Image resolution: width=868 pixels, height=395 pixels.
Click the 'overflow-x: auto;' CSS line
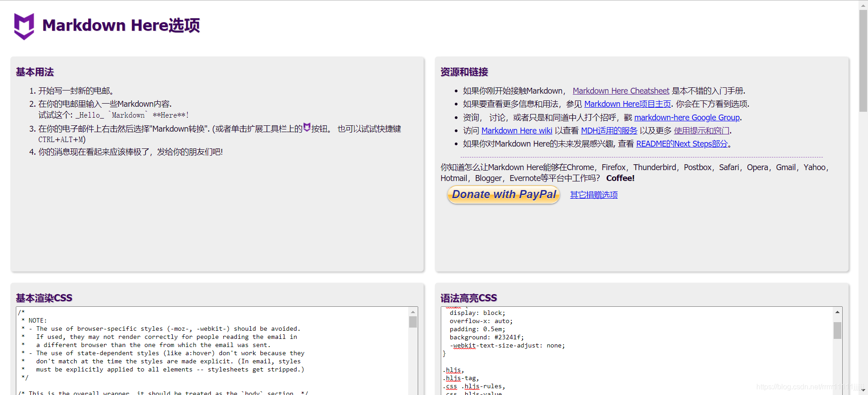click(481, 321)
